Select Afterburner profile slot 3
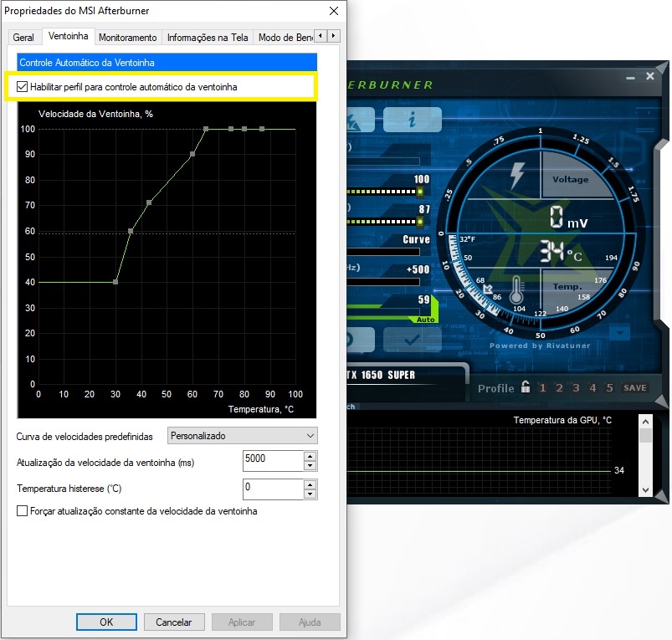Viewport: 672px width, 640px height. pos(576,387)
